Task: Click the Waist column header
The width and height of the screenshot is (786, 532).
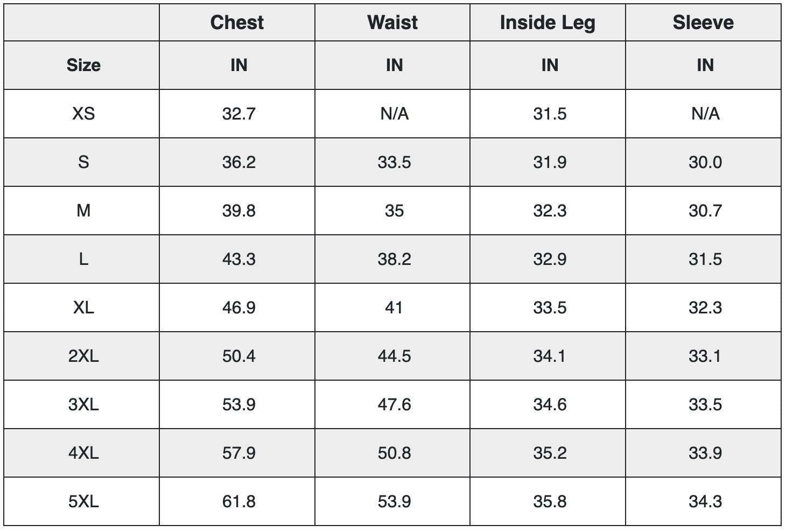Action: click(x=392, y=23)
